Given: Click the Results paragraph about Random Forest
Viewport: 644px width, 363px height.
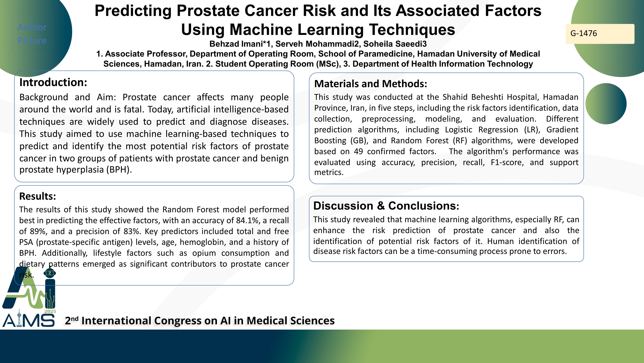Looking at the screenshot, I should tap(154, 242).
